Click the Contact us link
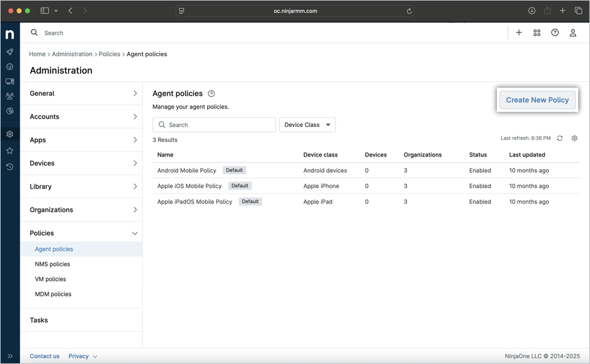 point(45,356)
